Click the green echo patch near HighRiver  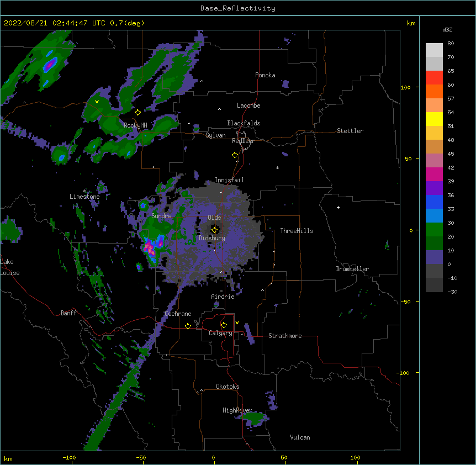(x=254, y=418)
